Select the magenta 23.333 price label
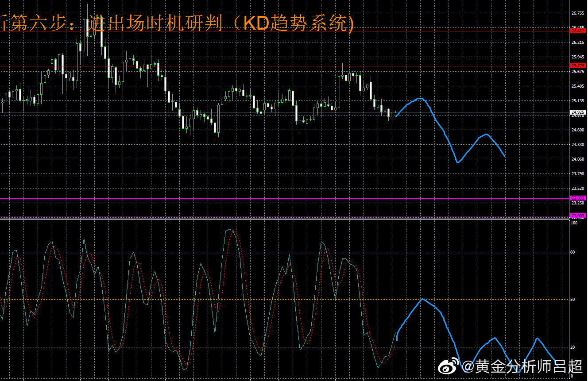588x381 pixels. coord(578,198)
